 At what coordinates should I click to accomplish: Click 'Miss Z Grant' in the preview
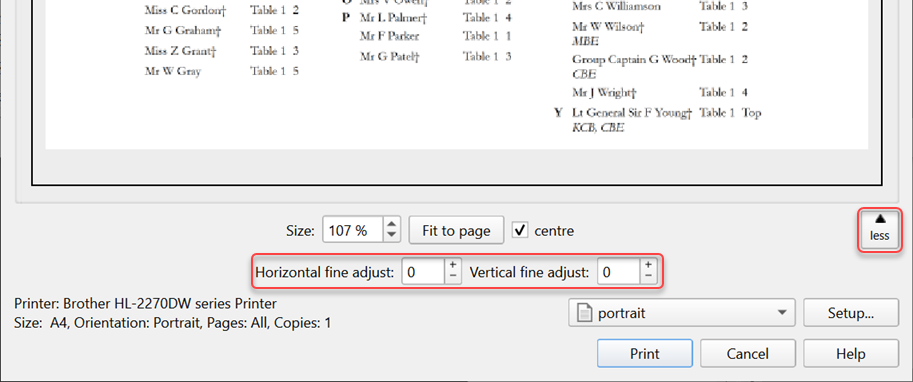point(181,51)
